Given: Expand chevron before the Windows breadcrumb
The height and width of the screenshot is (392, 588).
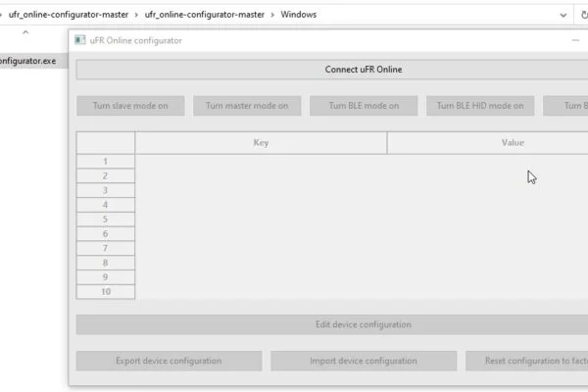Looking at the screenshot, I should point(272,15).
